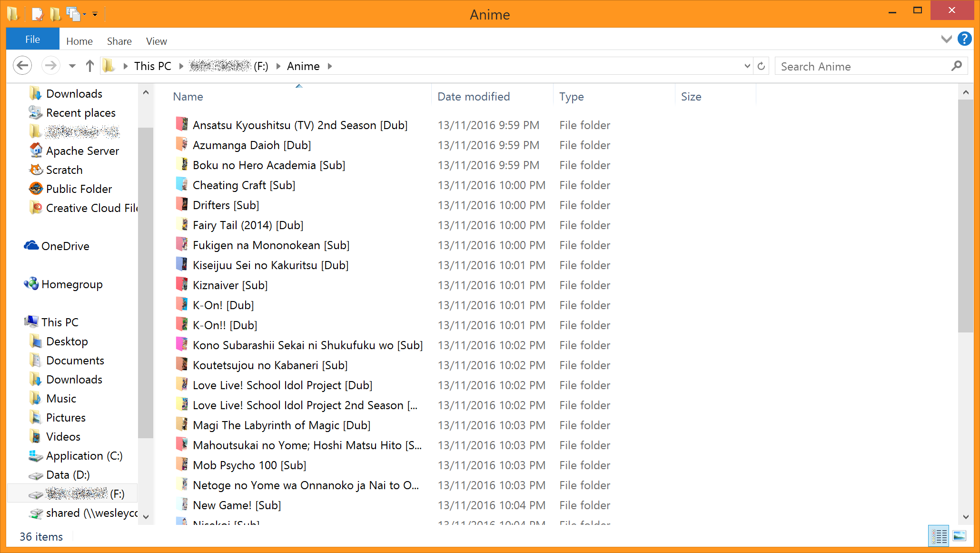
Task: Open OneDrive in the navigation pane
Action: coord(65,246)
